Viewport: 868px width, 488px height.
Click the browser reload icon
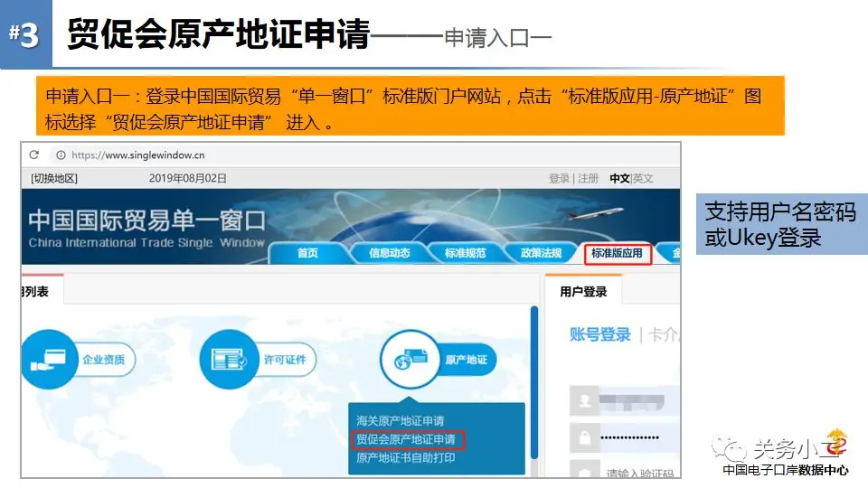(34, 155)
